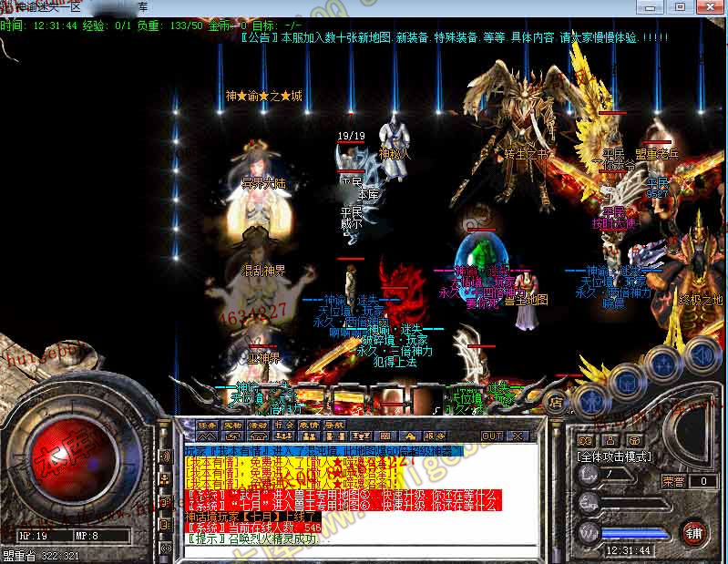Click the X exit button beside OUT
This screenshot has height=564, width=728.
click(518, 436)
